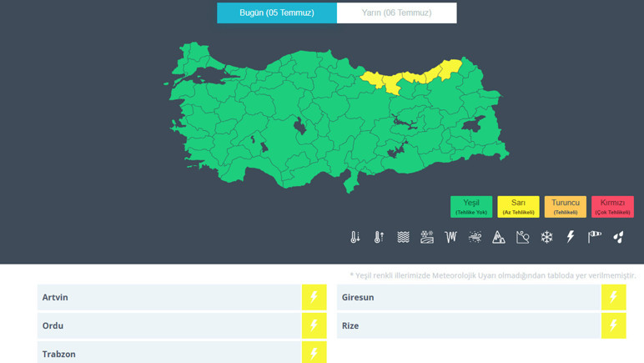Open the Trabzon warning row
The image size is (644, 363).
[182, 352]
